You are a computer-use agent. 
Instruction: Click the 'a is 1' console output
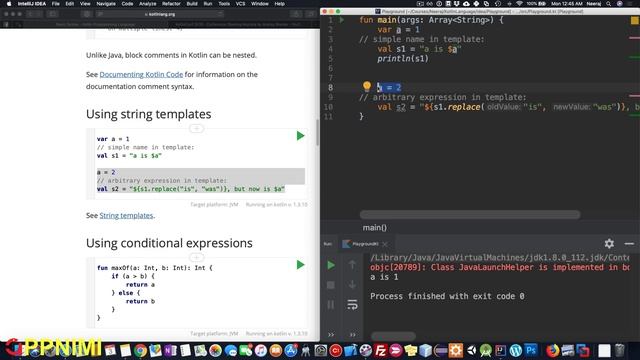[384, 277]
